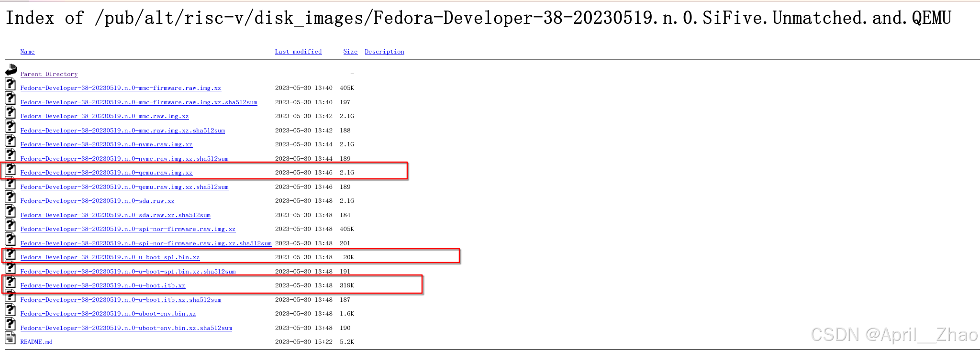Open the nvme.raw.img.xz.sha512sum checksum
Viewport: 980px width, 351px height.
(x=124, y=159)
